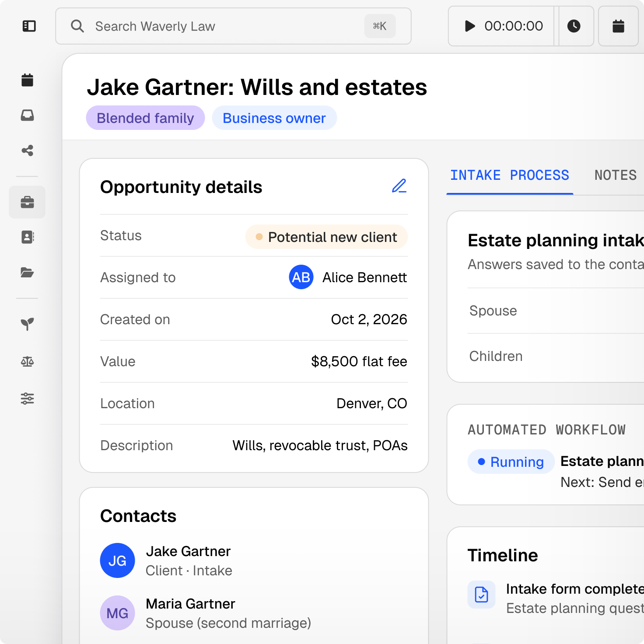Open the sprout growth sidebar icon
Image resolution: width=644 pixels, height=644 pixels.
(x=27, y=324)
